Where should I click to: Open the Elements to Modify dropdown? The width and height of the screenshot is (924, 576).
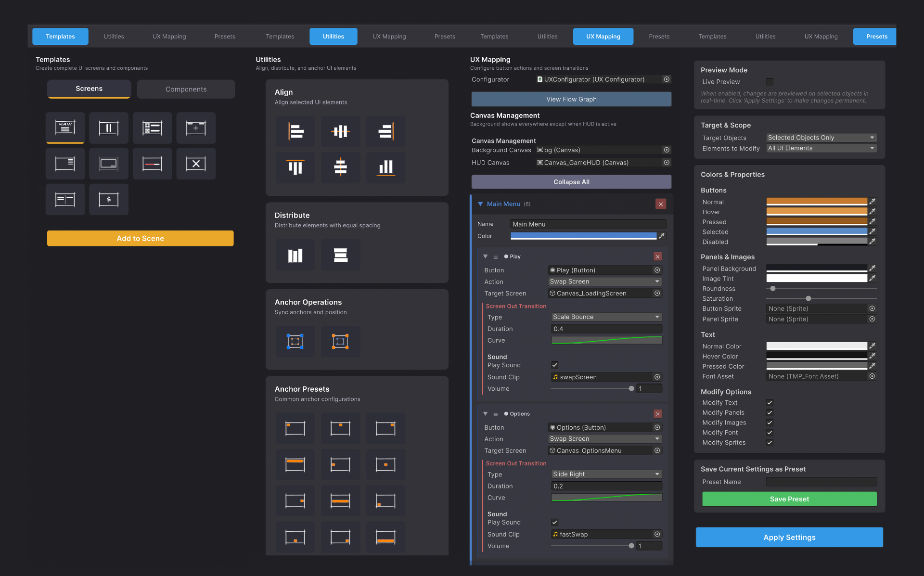(821, 148)
